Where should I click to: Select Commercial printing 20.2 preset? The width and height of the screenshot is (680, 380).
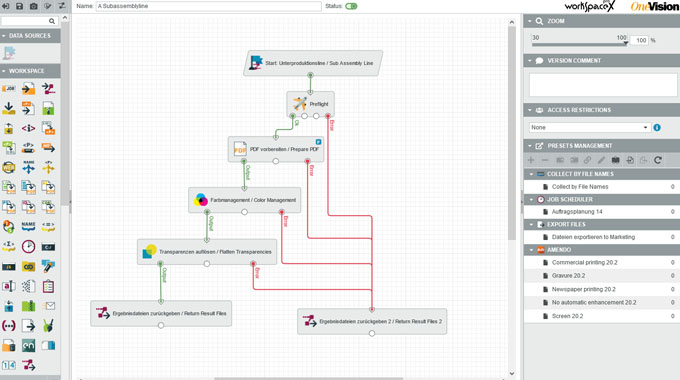point(602,262)
